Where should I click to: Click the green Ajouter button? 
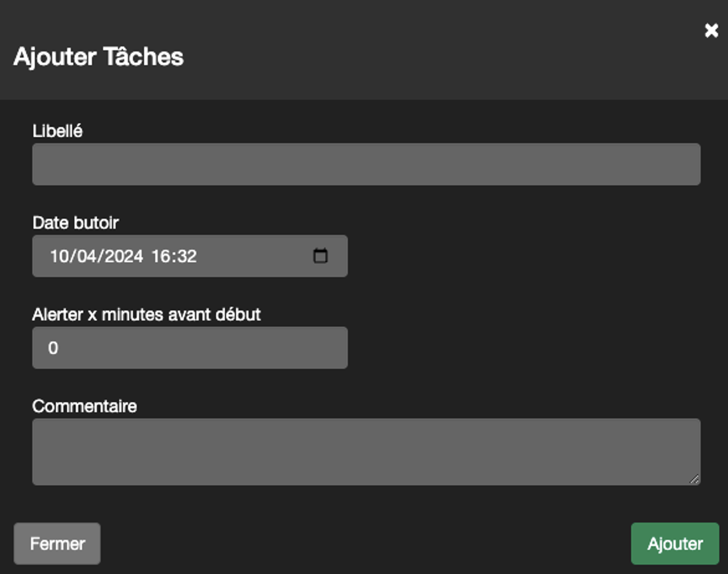(x=675, y=544)
